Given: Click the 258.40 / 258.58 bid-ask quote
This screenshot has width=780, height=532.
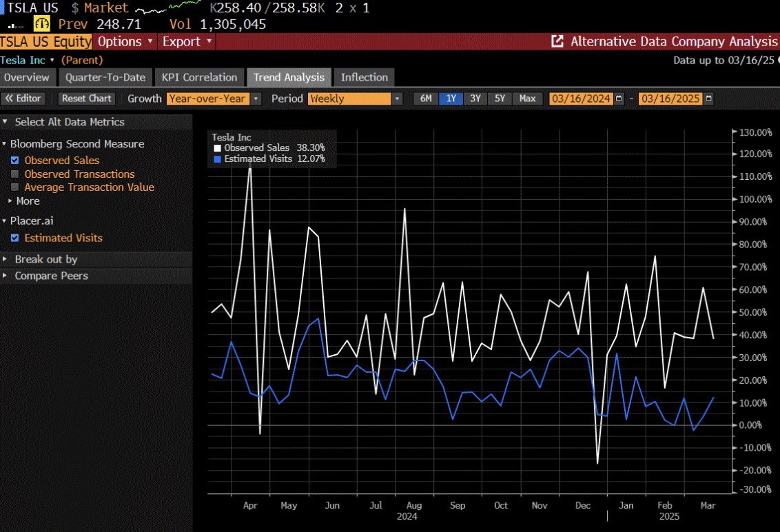Looking at the screenshot, I should pyautogui.click(x=267, y=8).
